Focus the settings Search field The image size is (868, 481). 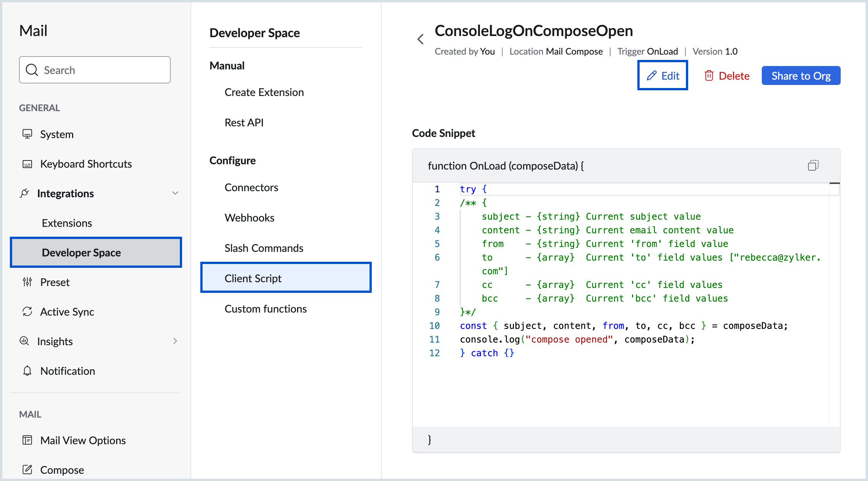pos(95,70)
